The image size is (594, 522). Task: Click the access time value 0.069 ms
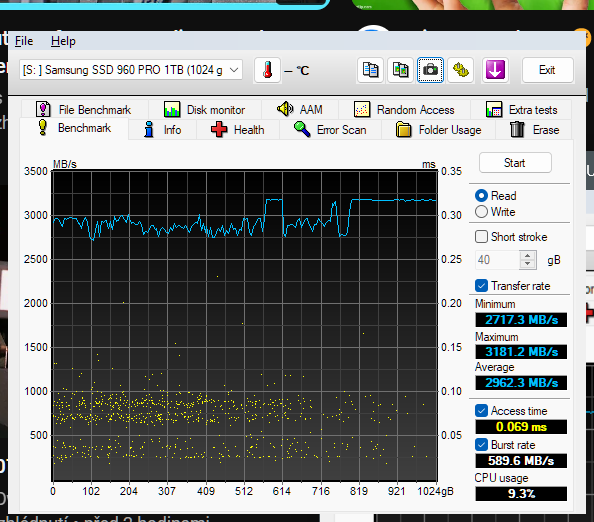point(521,427)
